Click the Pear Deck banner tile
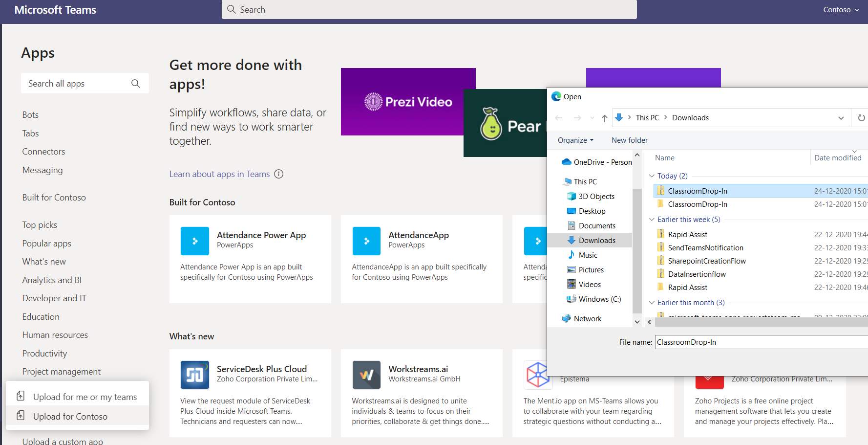Viewport: 868px width, 445px height. (505, 123)
